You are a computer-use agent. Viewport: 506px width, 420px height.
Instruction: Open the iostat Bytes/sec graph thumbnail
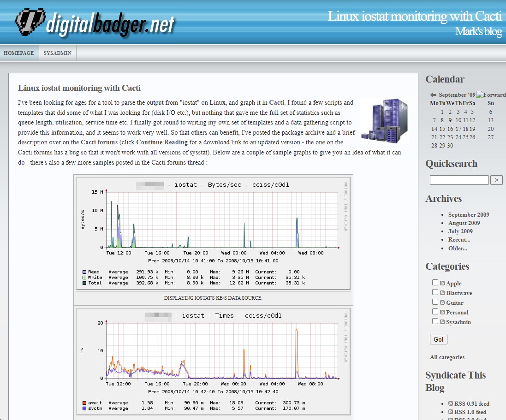coord(213,232)
